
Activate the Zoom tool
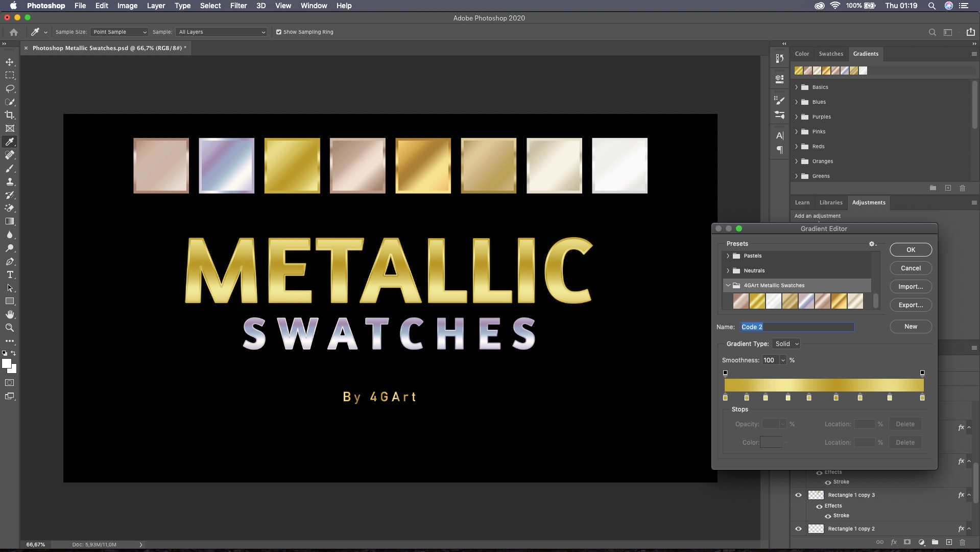(x=10, y=328)
